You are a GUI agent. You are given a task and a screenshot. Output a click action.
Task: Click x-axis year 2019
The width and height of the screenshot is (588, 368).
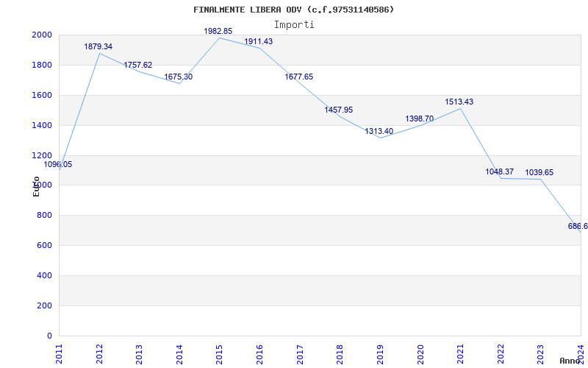click(380, 354)
